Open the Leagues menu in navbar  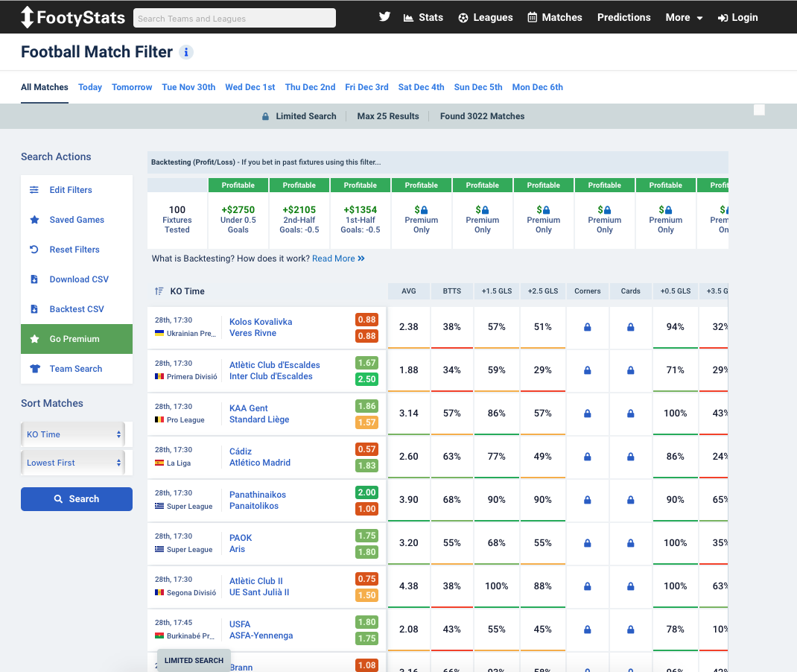pyautogui.click(x=486, y=17)
